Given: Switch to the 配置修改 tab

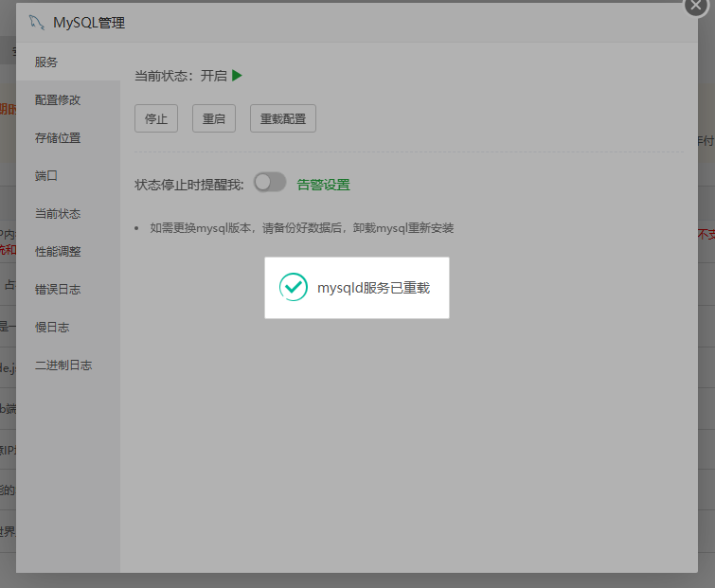Looking at the screenshot, I should pyautogui.click(x=68, y=99).
